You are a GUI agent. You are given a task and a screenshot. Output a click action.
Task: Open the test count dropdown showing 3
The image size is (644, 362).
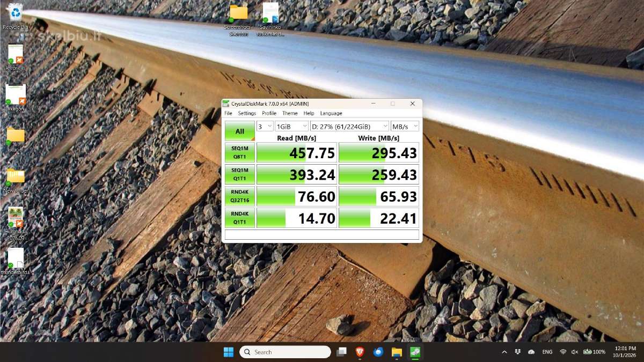[265, 126]
